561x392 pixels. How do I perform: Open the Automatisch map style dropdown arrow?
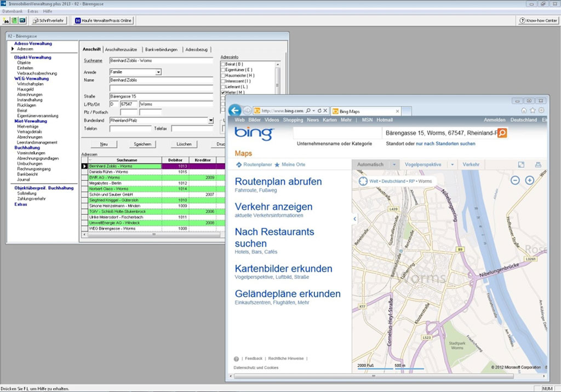coord(394,165)
